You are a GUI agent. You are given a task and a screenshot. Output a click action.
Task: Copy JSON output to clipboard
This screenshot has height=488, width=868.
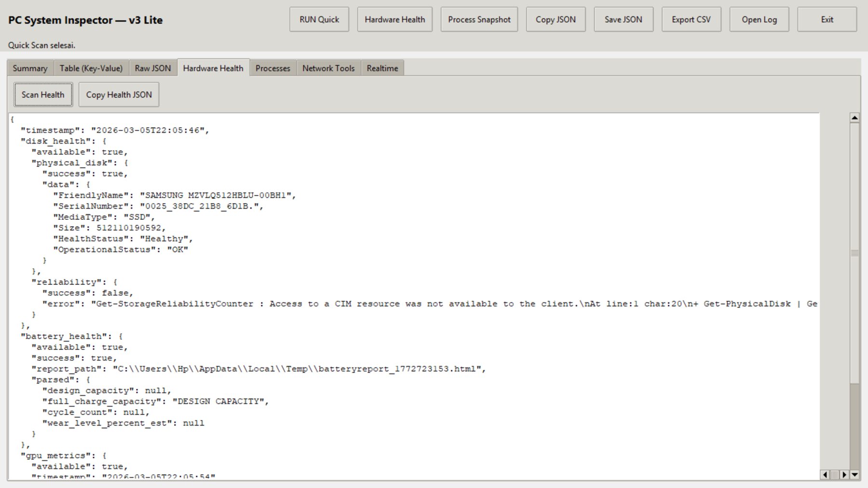556,19
